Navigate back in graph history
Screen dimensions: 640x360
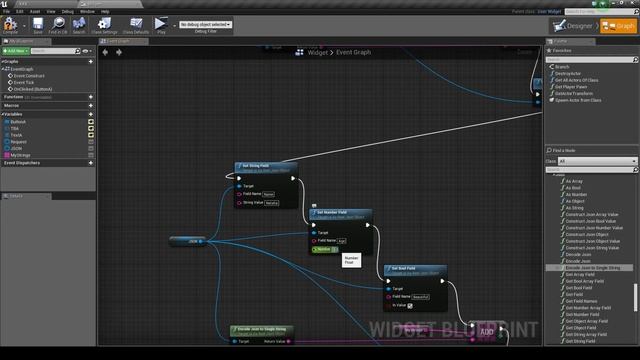point(105,52)
